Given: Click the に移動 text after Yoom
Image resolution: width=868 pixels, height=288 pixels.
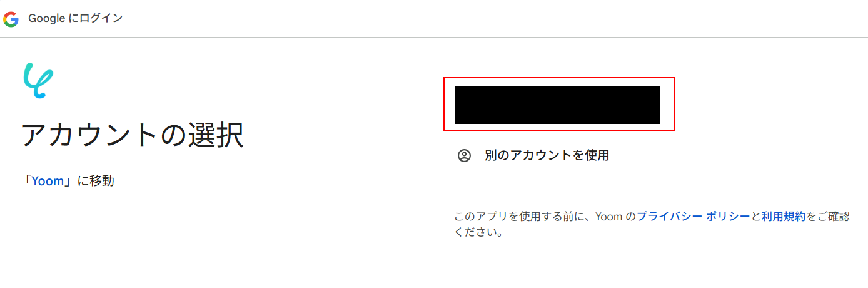Looking at the screenshot, I should click(x=95, y=181).
